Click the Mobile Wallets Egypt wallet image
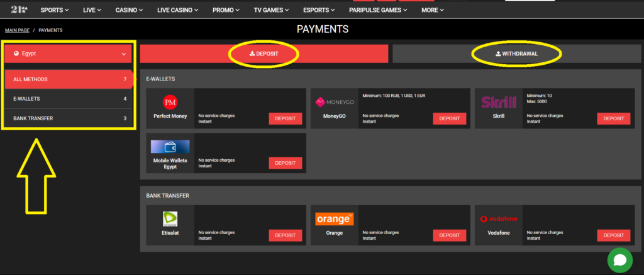Viewport: 644px width, 275px height. tap(170, 147)
